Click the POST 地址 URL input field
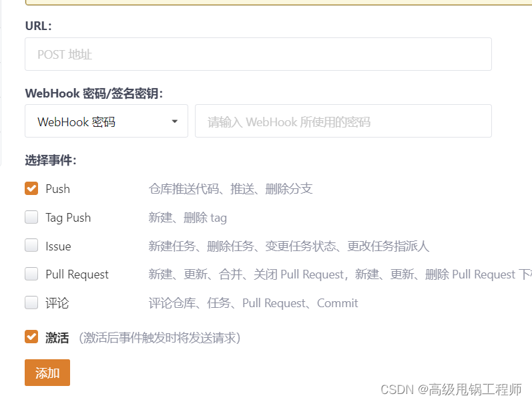This screenshot has height=402, width=532. [258, 54]
